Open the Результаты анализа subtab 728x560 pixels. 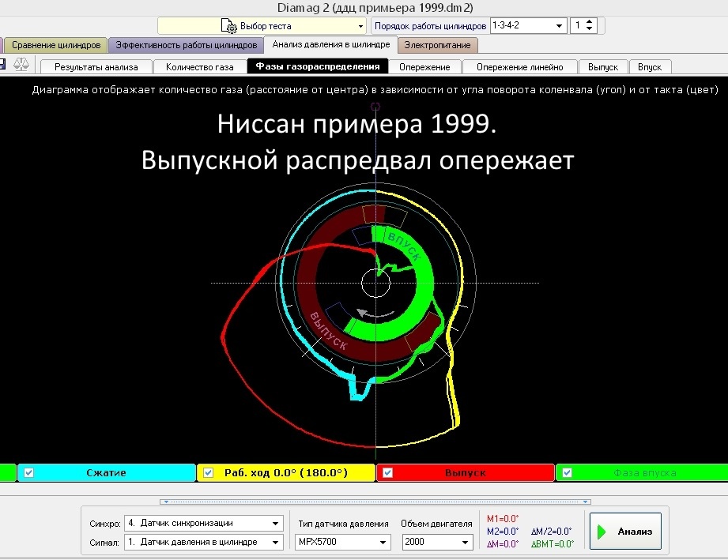pyautogui.click(x=96, y=67)
